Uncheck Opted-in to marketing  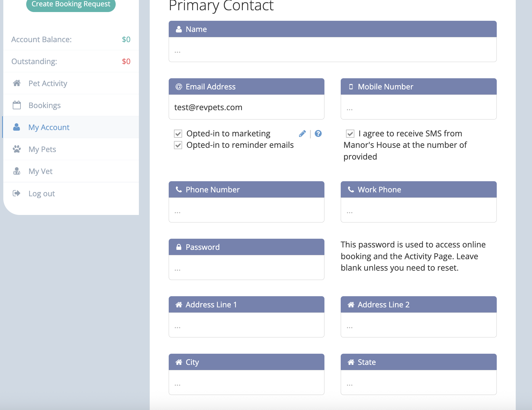point(178,133)
